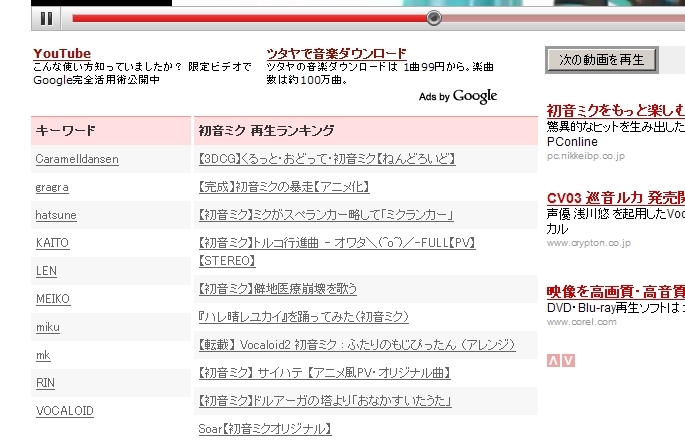The image size is (685, 445).
Task: Select keyword hatsune
Action: (56, 215)
